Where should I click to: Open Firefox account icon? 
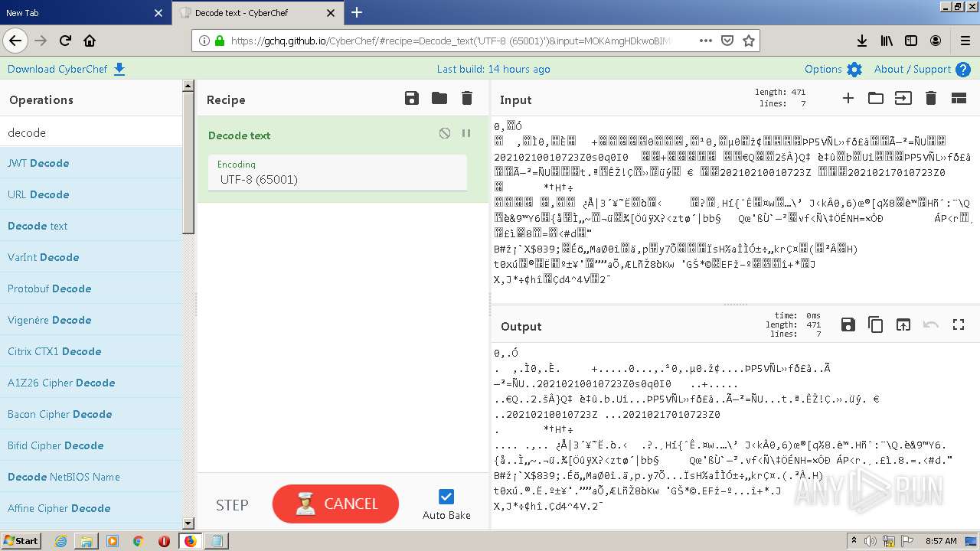click(x=936, y=41)
